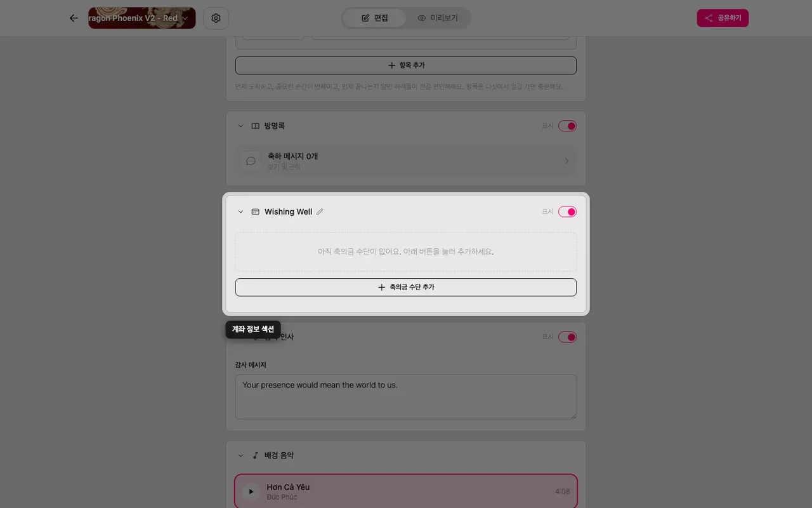Open the settings gear icon
Viewport: 812px width, 508px height.
(216, 18)
